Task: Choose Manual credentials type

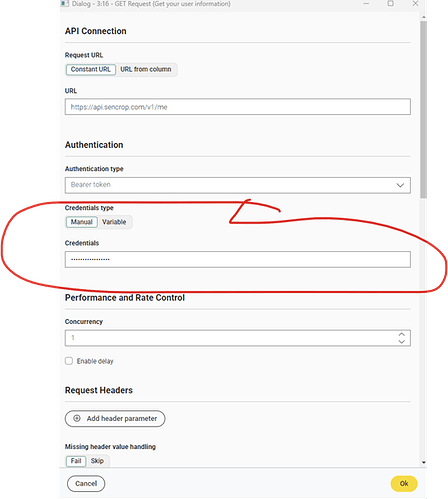Action: [x=82, y=222]
